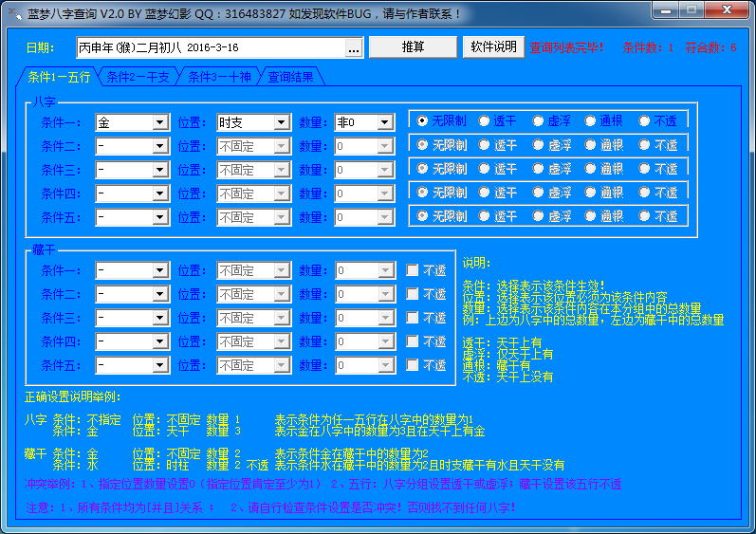Expand 八字 条件五 element dropdown
Image resolution: width=756 pixels, height=534 pixels.
(160, 217)
